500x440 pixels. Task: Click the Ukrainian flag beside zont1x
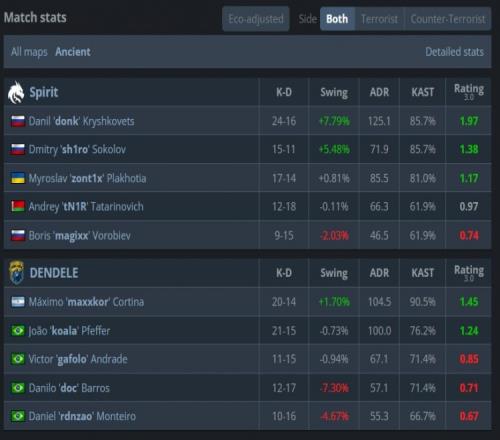coord(18,178)
